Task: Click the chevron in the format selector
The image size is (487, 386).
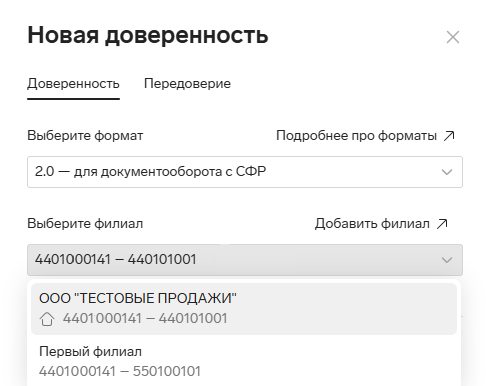Action: pos(447,172)
